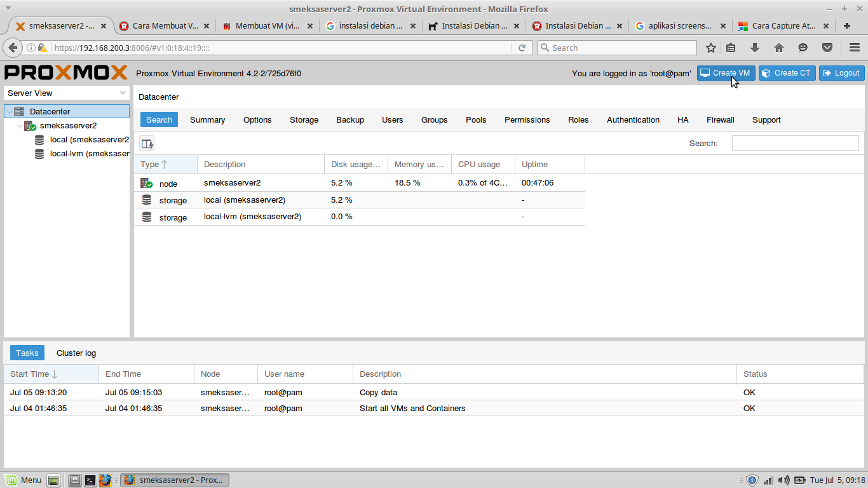This screenshot has width=868, height=488.
Task: Click the smiley face toolbar icon
Action: click(803, 48)
